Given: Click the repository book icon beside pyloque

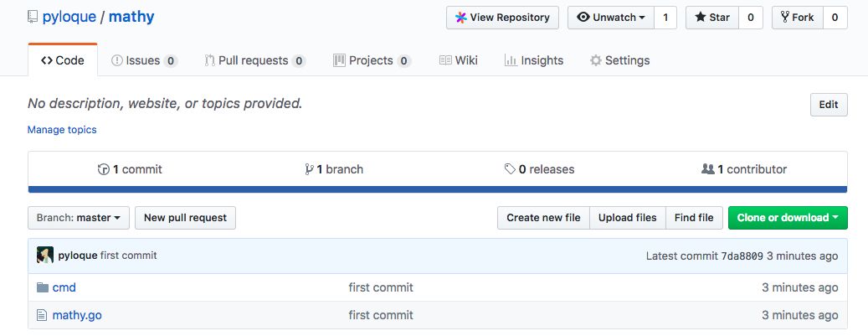Looking at the screenshot, I should coord(33,18).
